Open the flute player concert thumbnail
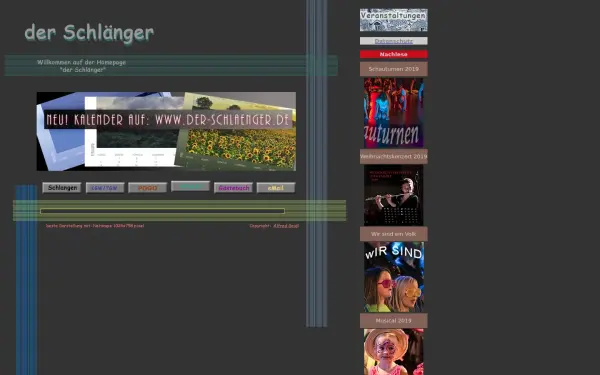The width and height of the screenshot is (600, 375). [x=393, y=195]
